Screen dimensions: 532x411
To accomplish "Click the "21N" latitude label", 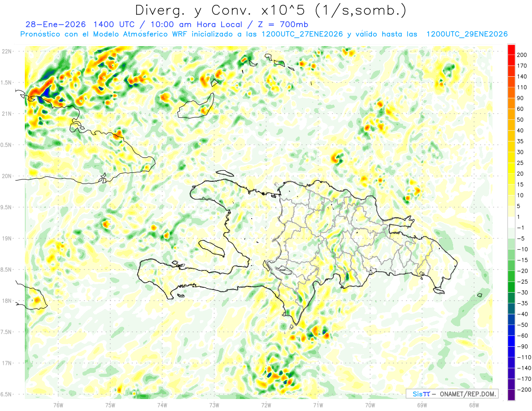I will coord(7,114).
